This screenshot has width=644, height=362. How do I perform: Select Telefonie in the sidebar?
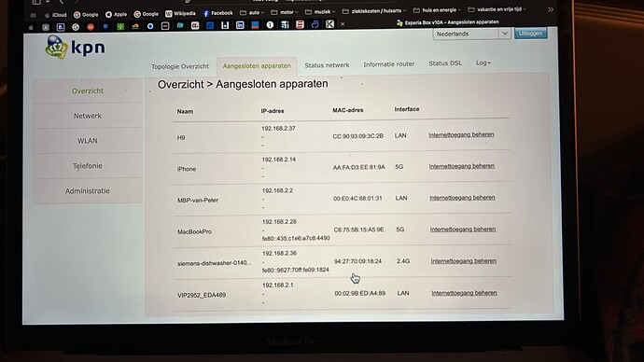point(88,166)
